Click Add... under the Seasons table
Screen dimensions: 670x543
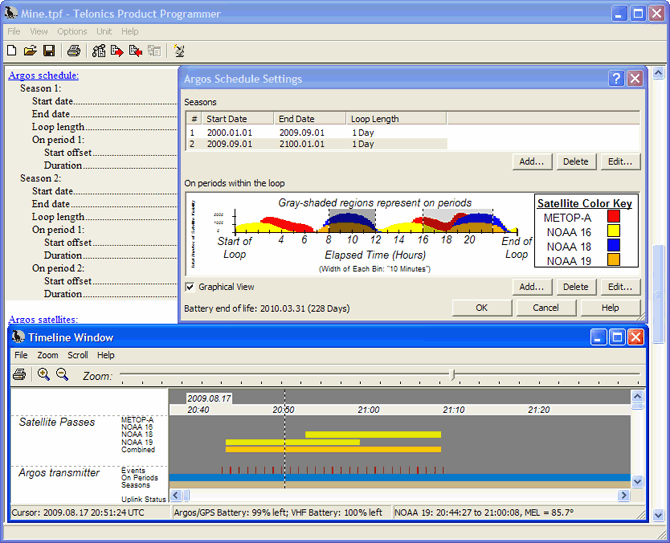532,161
